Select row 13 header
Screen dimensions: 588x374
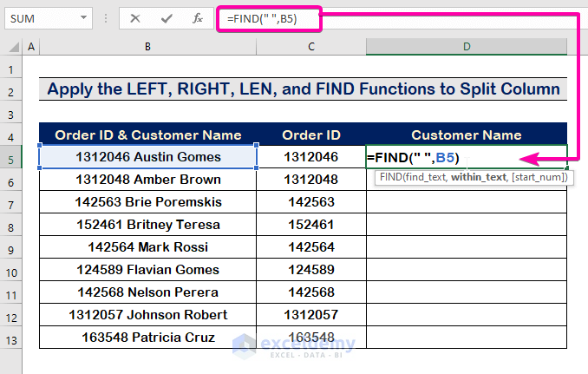(12, 337)
